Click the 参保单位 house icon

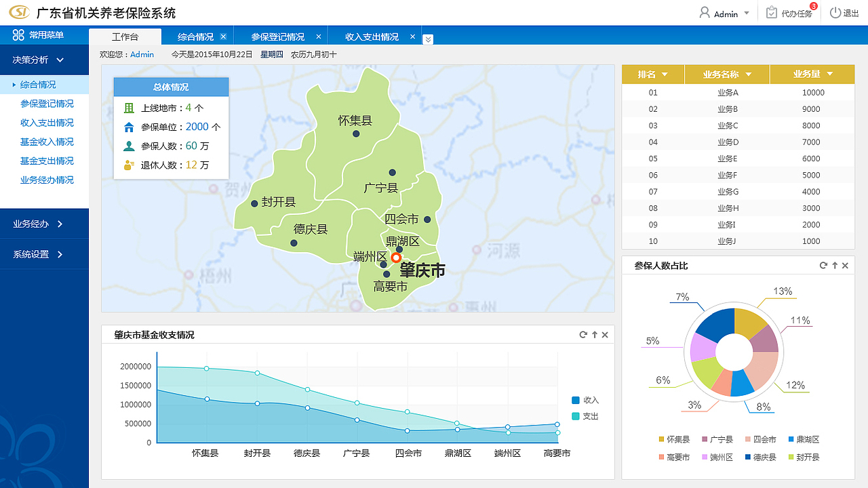tap(129, 127)
